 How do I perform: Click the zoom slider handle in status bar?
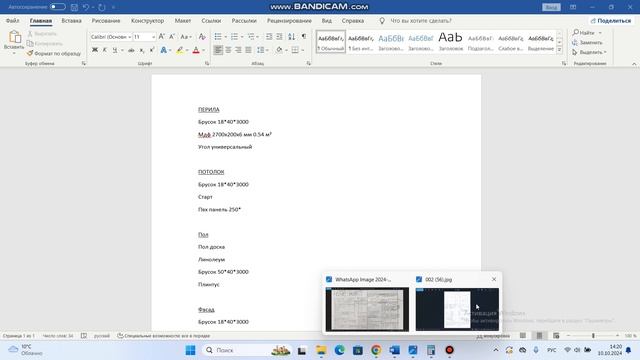593,336
